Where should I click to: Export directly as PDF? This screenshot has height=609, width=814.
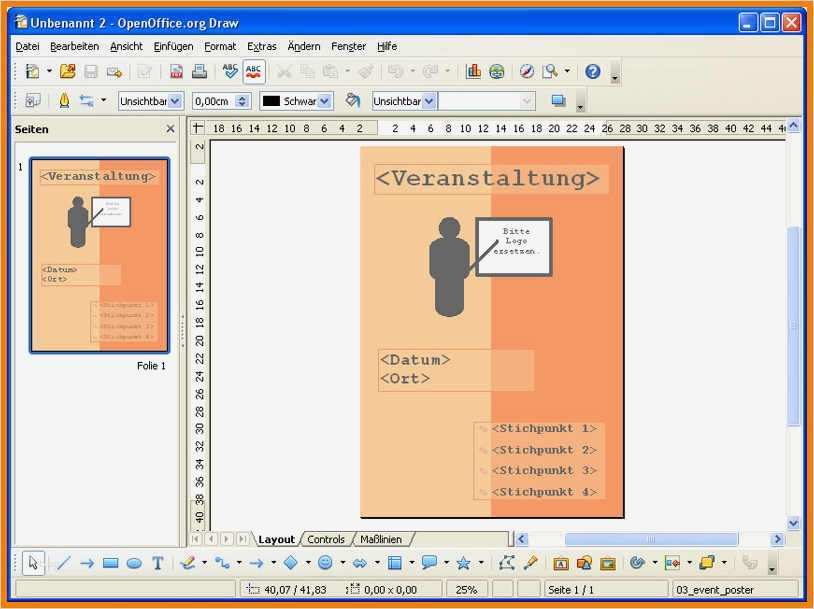pos(176,71)
